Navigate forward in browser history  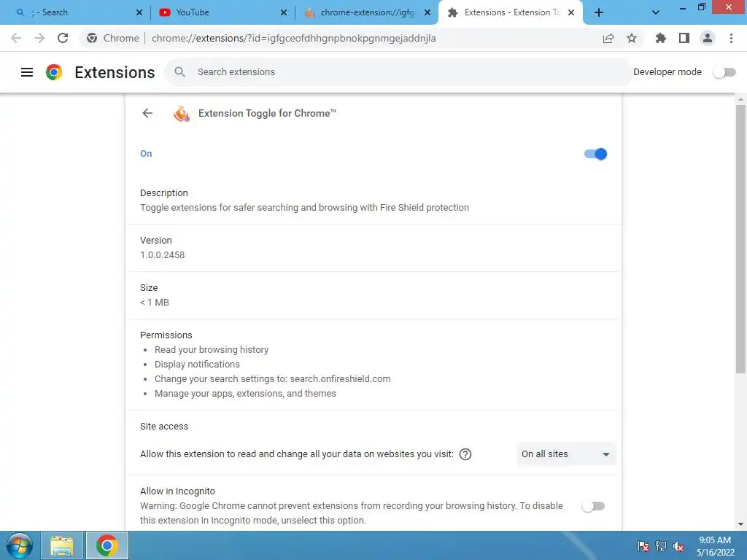(39, 38)
